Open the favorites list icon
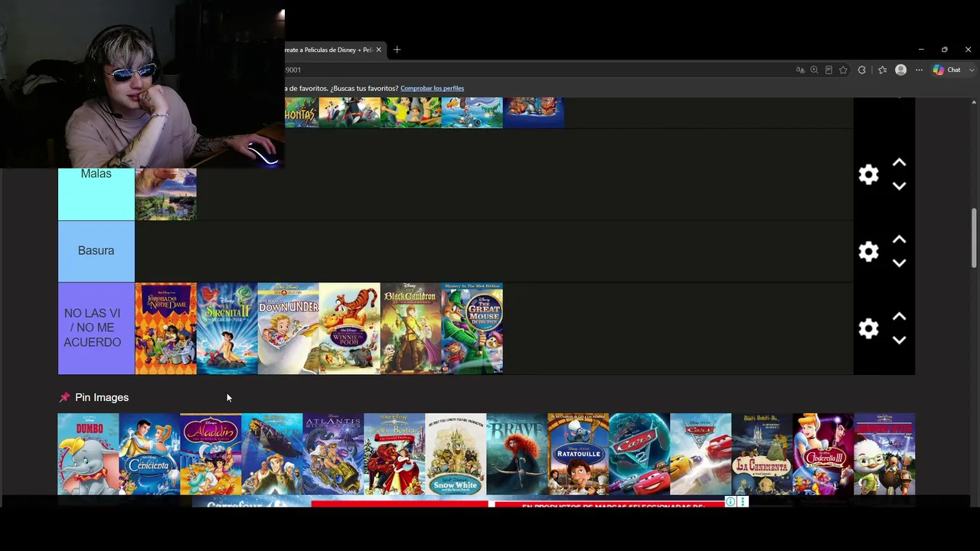Image resolution: width=980 pixels, height=551 pixels. tap(882, 70)
